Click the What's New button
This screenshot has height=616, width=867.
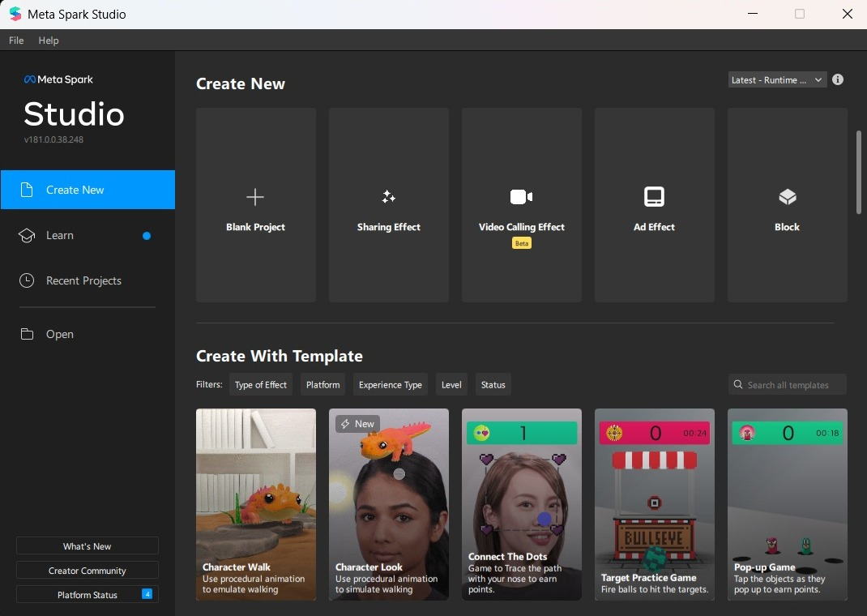[x=88, y=545]
